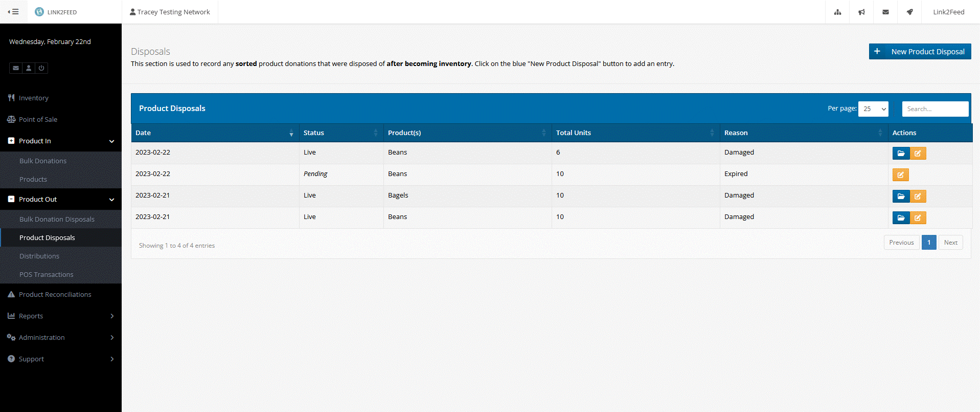Open messages envelope icon in top header
This screenshot has height=412, width=980.
point(885,12)
